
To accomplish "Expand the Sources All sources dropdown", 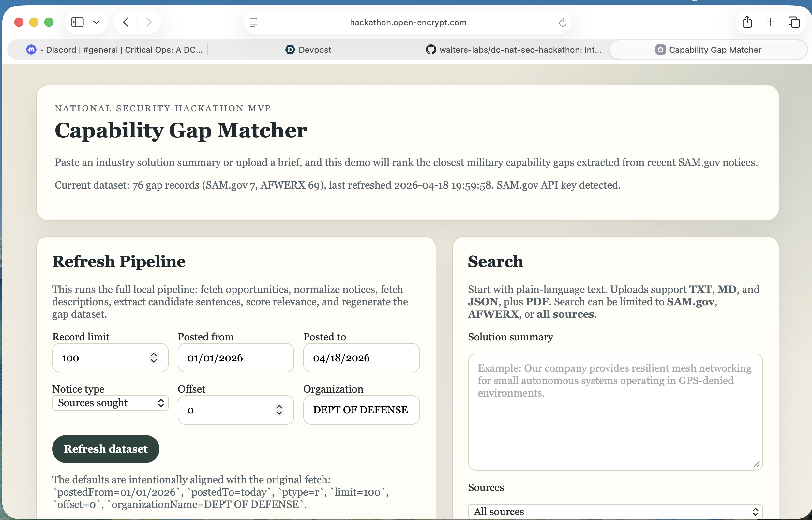I will pyautogui.click(x=615, y=511).
